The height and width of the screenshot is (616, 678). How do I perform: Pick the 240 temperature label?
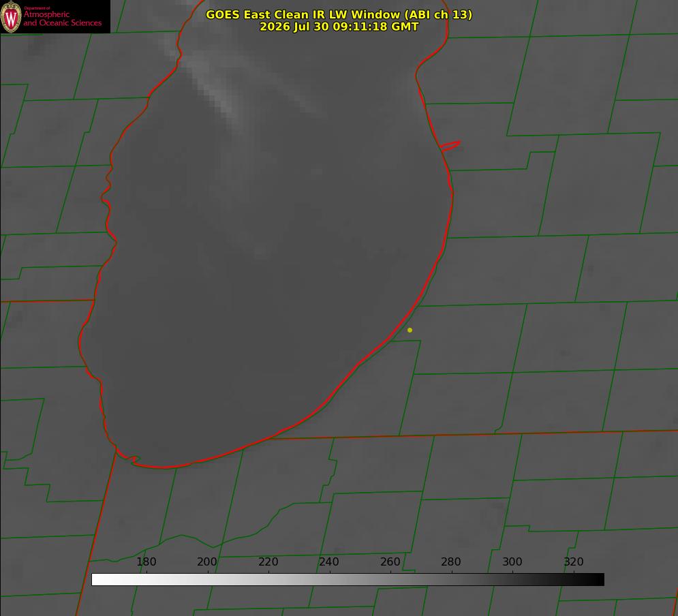329,561
